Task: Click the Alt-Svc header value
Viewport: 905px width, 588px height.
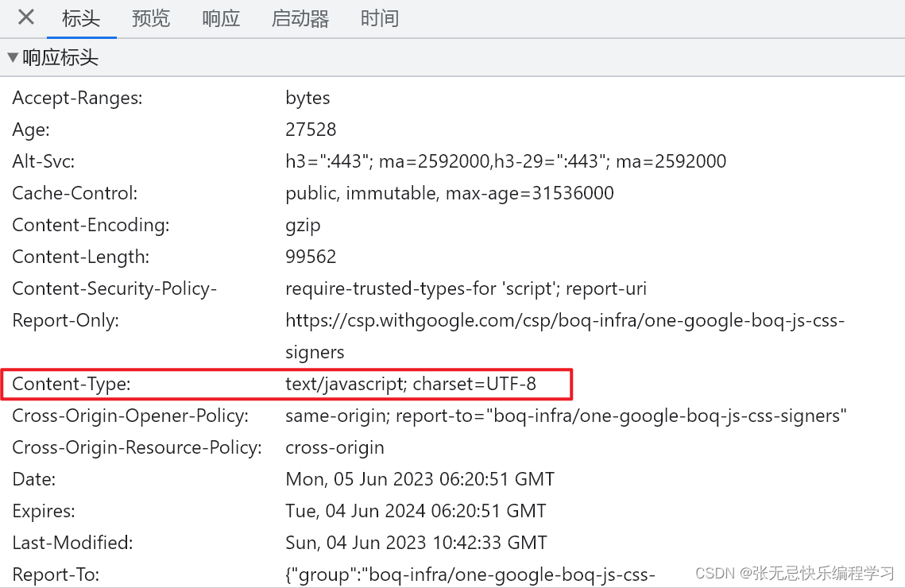Action: [x=506, y=161]
